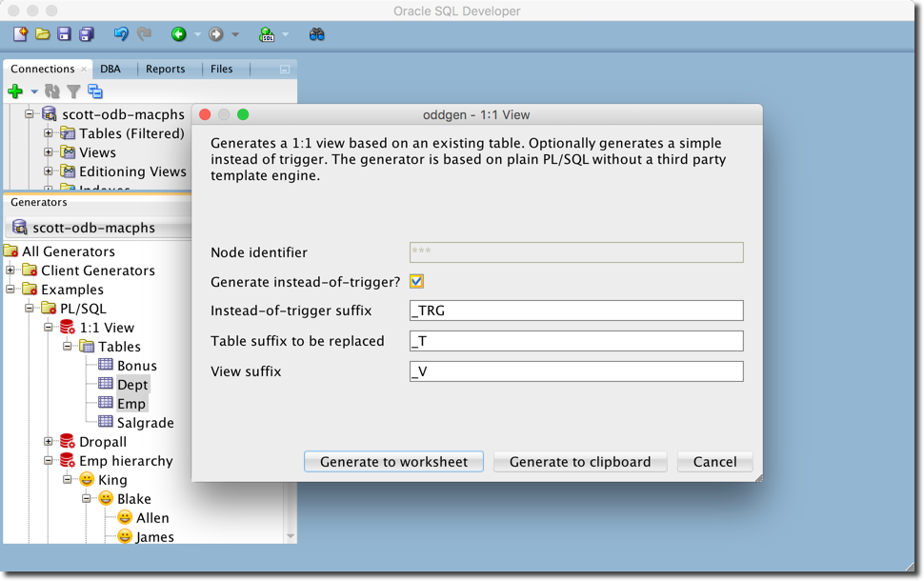Collapse the PL/SQL folder

[x=29, y=308]
